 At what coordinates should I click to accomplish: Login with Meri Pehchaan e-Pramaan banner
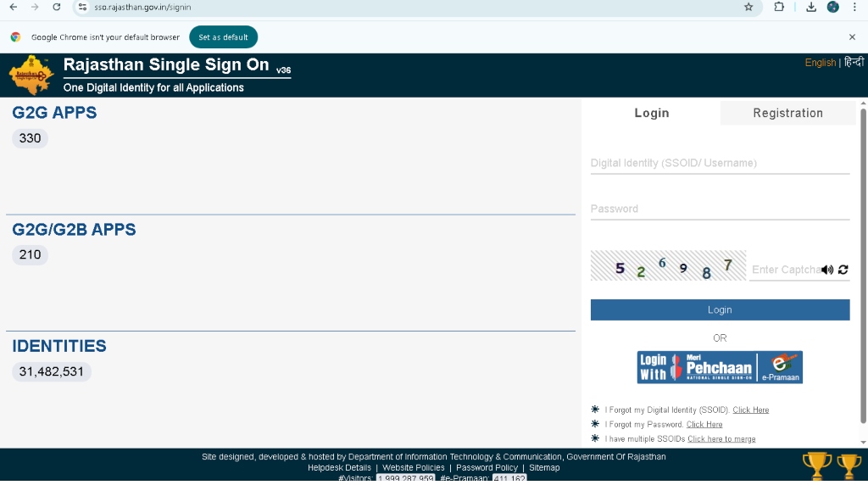[x=720, y=367]
